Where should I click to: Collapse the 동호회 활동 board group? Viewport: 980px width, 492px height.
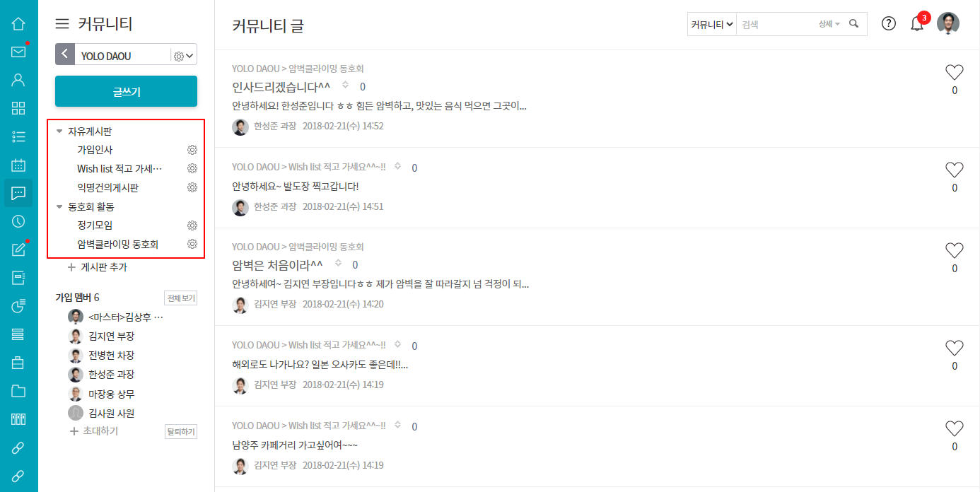click(x=59, y=207)
